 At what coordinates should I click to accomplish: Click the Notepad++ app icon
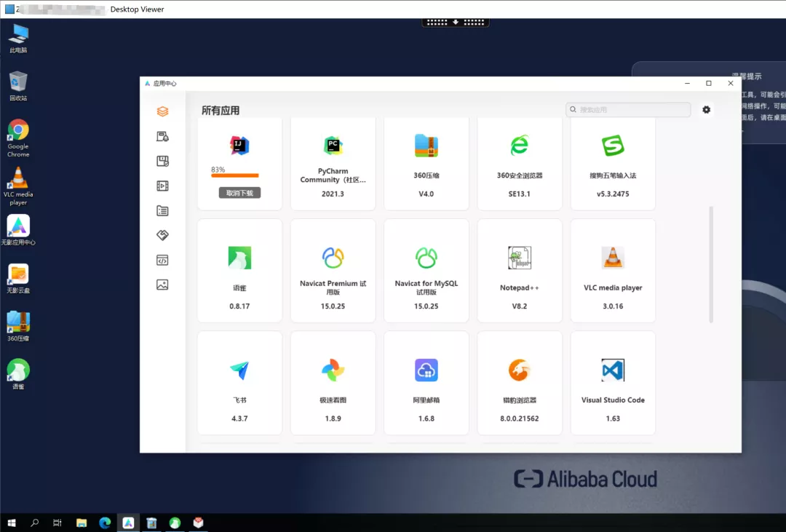(x=520, y=258)
